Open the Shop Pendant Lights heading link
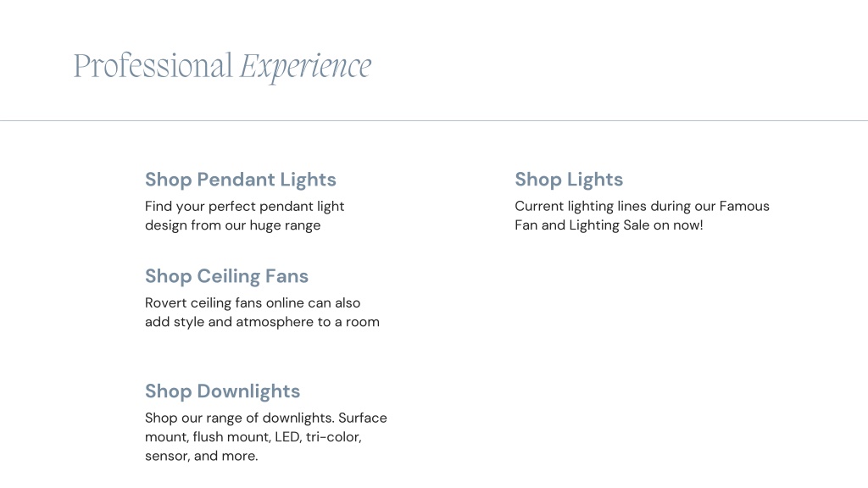Viewport: 868px width, 488px height. click(240, 180)
